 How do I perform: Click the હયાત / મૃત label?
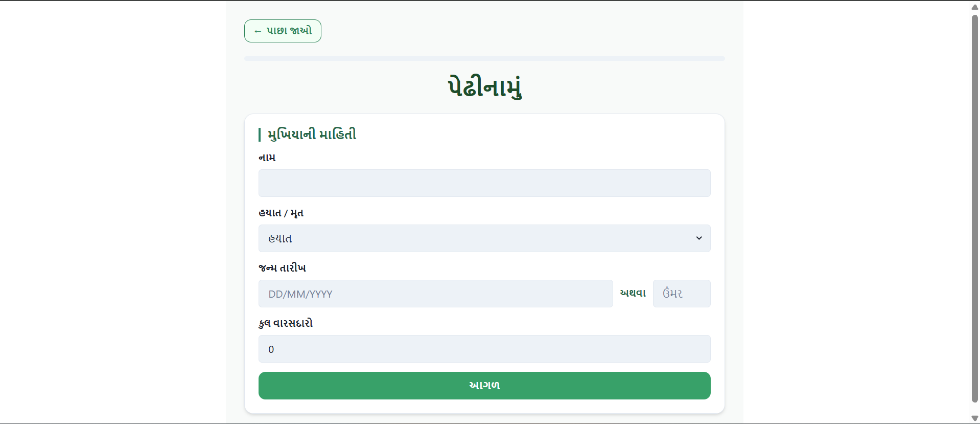coord(281,213)
